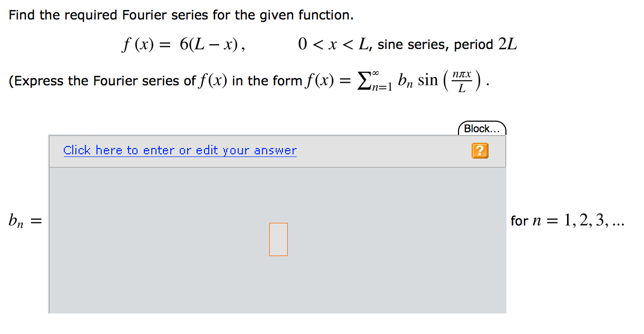Viewport: 644px width, 334px height.
Task: Open the answer help via the orange question mark icon
Action: pyautogui.click(x=480, y=151)
